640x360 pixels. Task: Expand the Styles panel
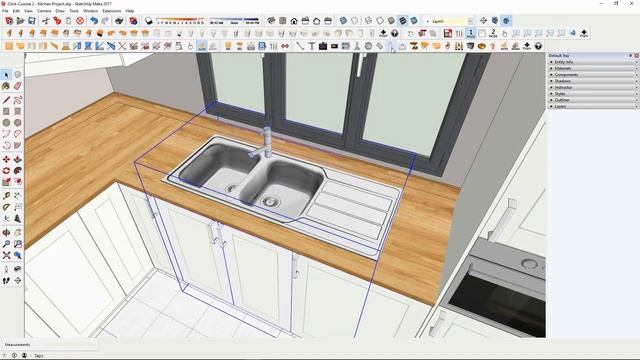click(x=593, y=93)
